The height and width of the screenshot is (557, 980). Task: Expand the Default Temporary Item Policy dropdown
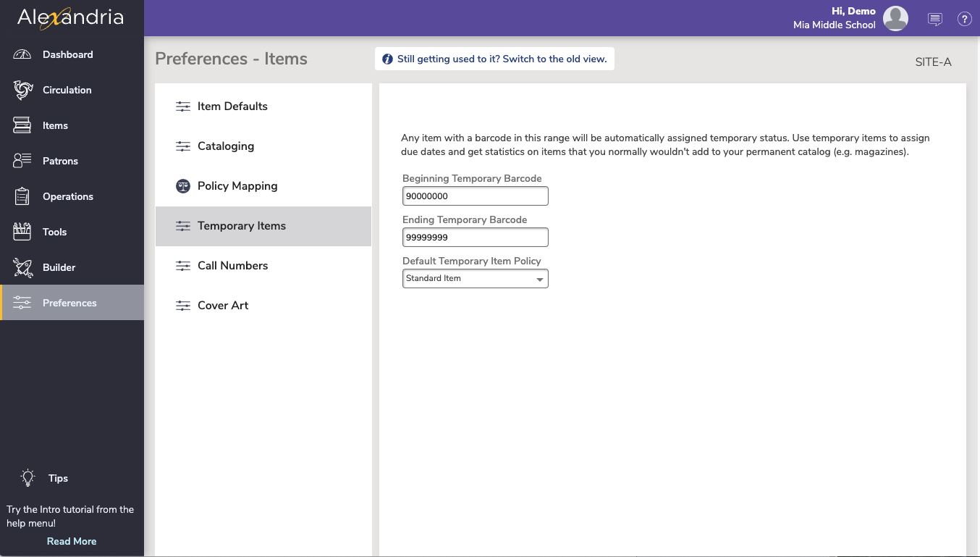pos(475,279)
